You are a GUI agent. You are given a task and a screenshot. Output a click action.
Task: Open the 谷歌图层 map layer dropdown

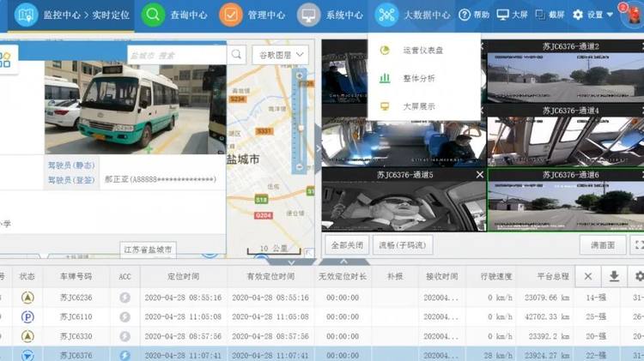[x=281, y=55]
